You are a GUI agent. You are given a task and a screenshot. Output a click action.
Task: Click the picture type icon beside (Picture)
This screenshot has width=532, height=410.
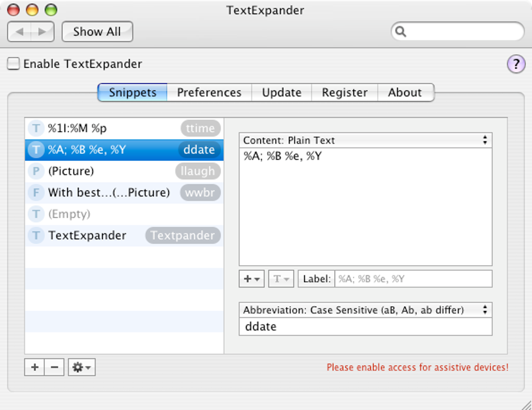[x=36, y=171]
